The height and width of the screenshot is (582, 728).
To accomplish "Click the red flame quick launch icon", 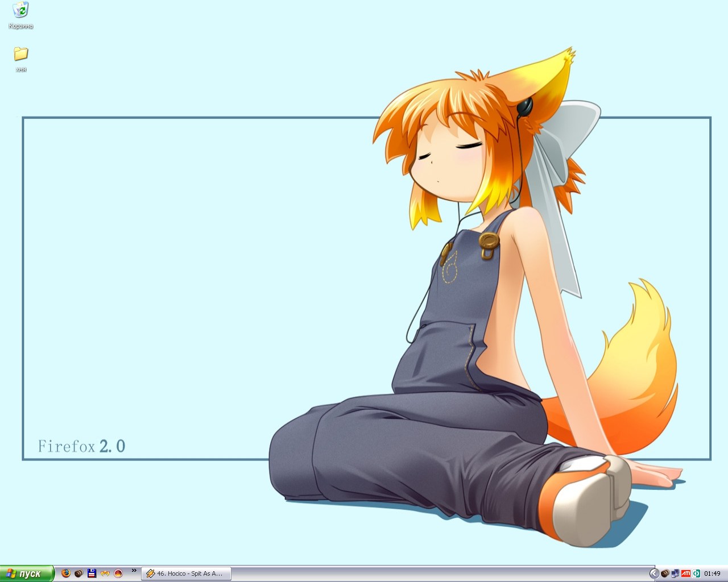I will (118, 573).
